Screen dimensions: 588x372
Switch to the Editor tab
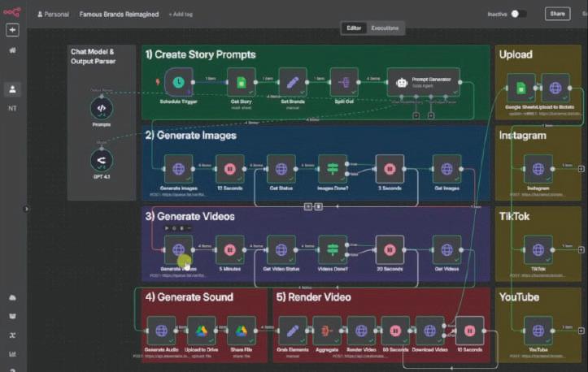point(354,28)
